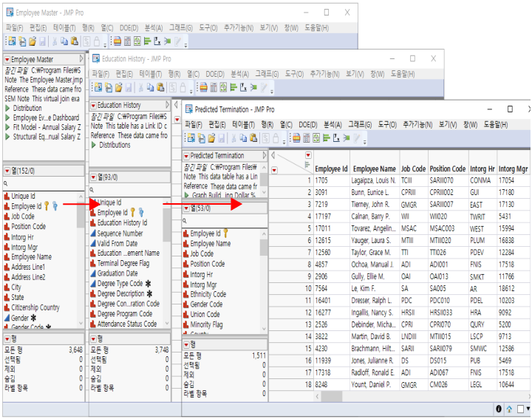The height and width of the screenshot is (419, 532).
Task: Run the Employee Ev...e Dashboard script
Action: click(x=7, y=117)
